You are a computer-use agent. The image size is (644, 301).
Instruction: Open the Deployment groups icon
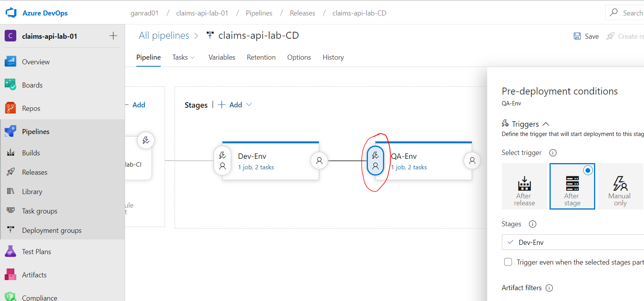pos(11,230)
